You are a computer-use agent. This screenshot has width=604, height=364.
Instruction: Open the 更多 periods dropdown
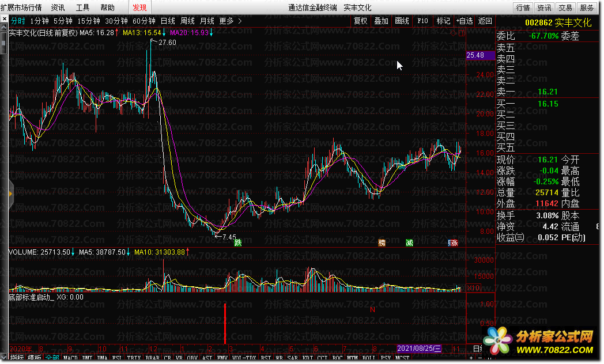226,21
